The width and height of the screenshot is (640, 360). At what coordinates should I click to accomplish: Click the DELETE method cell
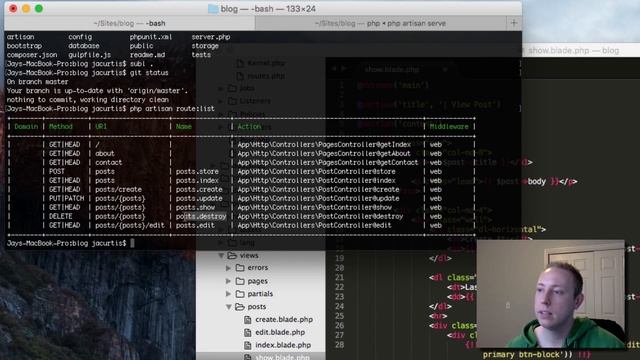pos(60,216)
